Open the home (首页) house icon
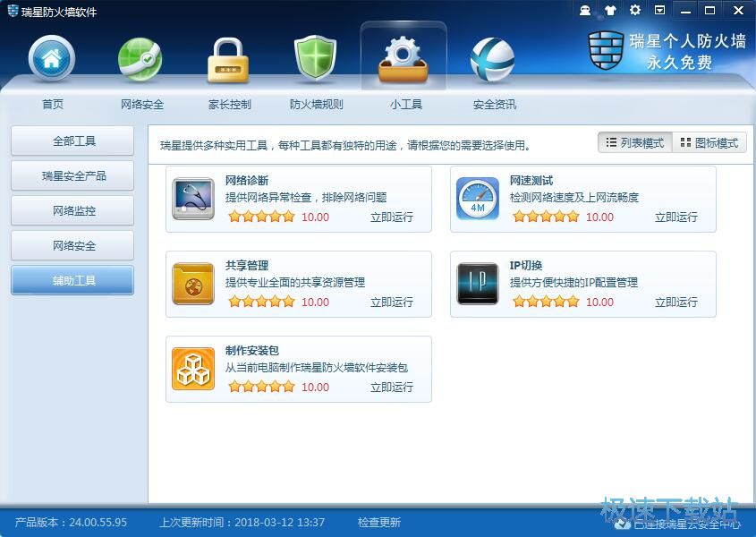 click(52, 58)
